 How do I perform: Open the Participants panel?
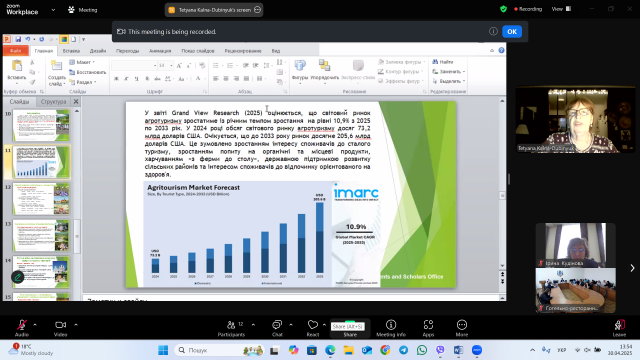tap(231, 328)
